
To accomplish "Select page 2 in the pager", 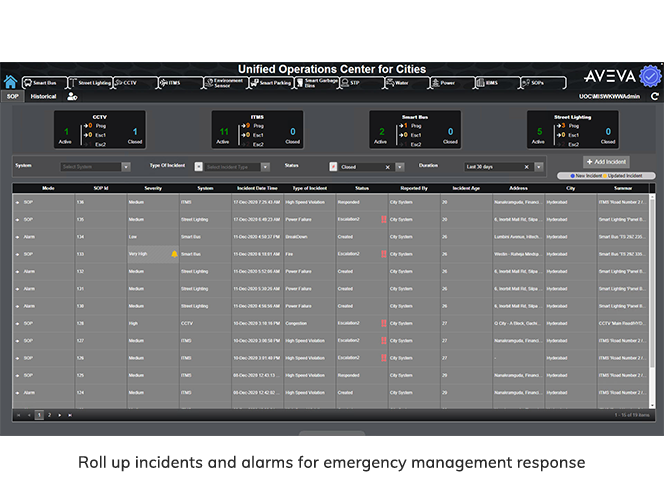I will pos(49,415).
